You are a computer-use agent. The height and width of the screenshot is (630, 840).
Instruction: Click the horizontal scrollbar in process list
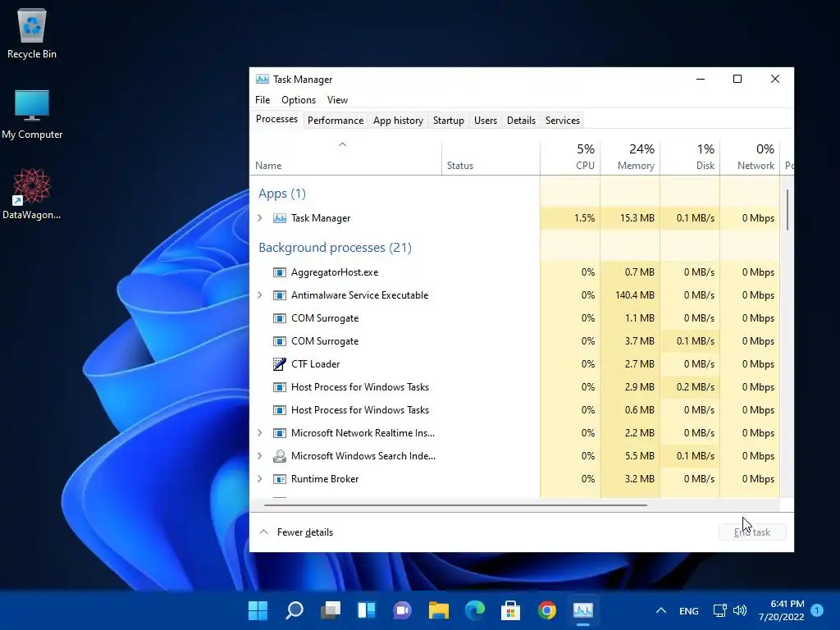tap(455, 504)
